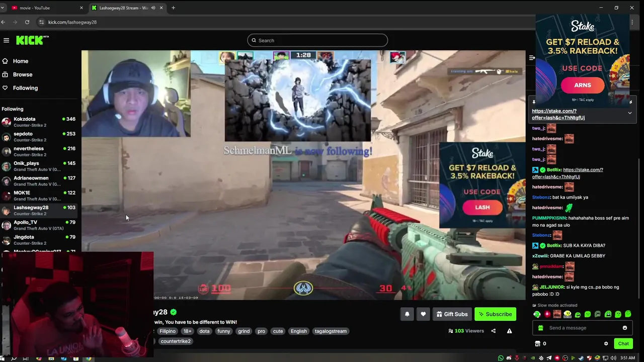Image resolution: width=644 pixels, height=362 pixels.
Task: Open chat settings gear icon
Action: pyautogui.click(x=606, y=343)
